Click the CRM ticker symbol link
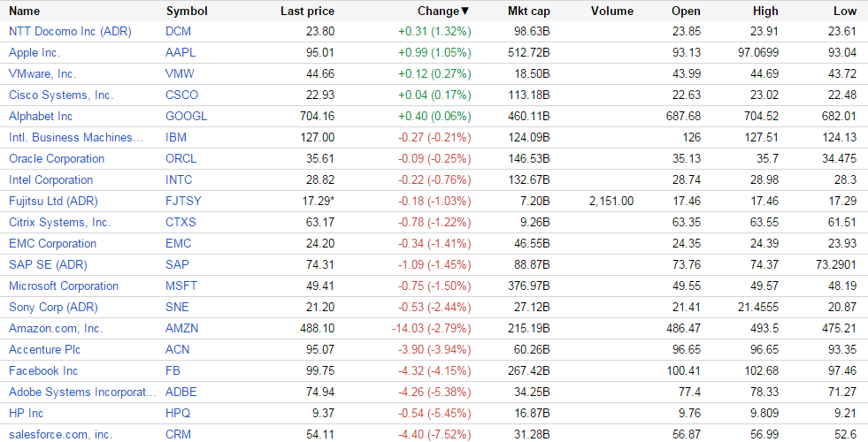Viewport: 868px width, 442px height. 178,434
